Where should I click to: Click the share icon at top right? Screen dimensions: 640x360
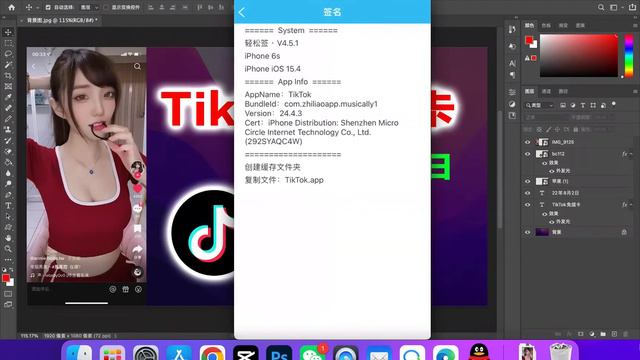tap(632, 7)
